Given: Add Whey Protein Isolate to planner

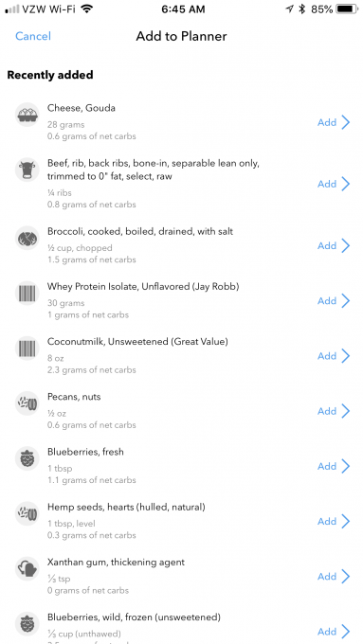Looking at the screenshot, I should pyautogui.click(x=327, y=301).
